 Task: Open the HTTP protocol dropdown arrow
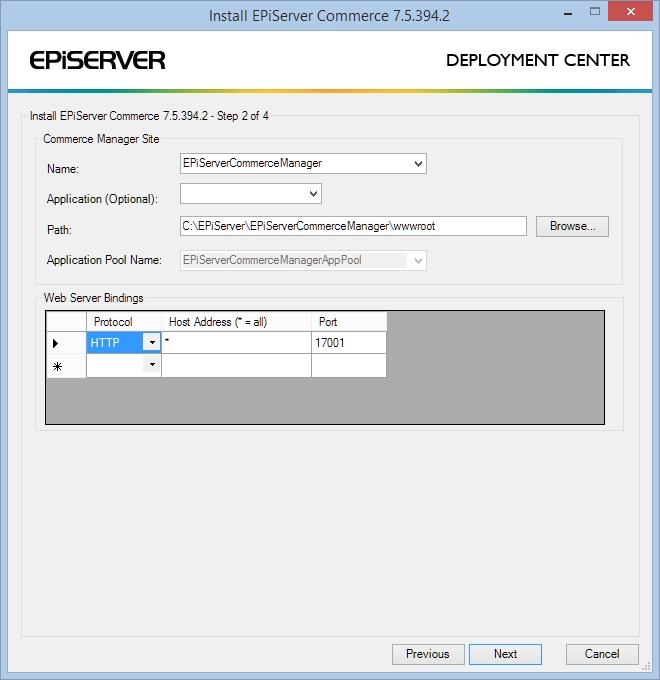point(152,342)
